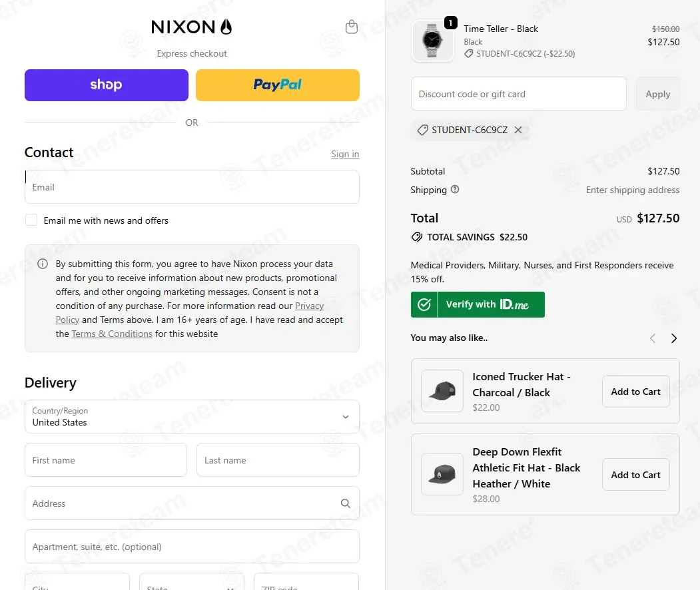Enable Email me with news and offers
Image resolution: width=700 pixels, height=590 pixels.
[31, 220]
